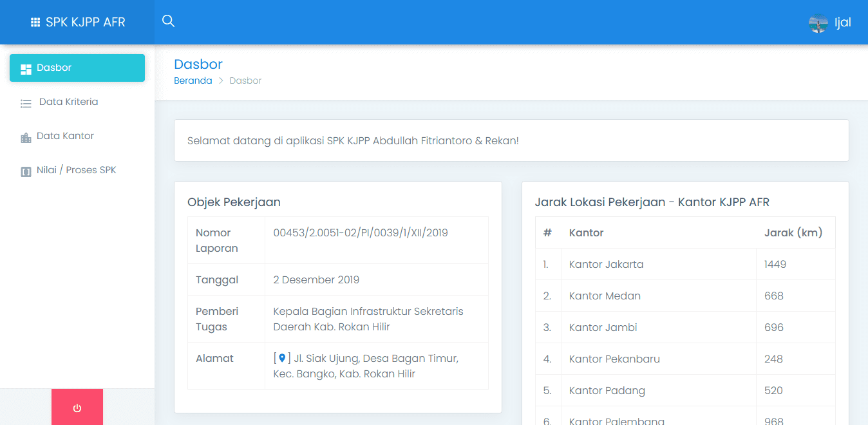Click the date 2 Desember 2019
This screenshot has height=425, width=868.
316,279
